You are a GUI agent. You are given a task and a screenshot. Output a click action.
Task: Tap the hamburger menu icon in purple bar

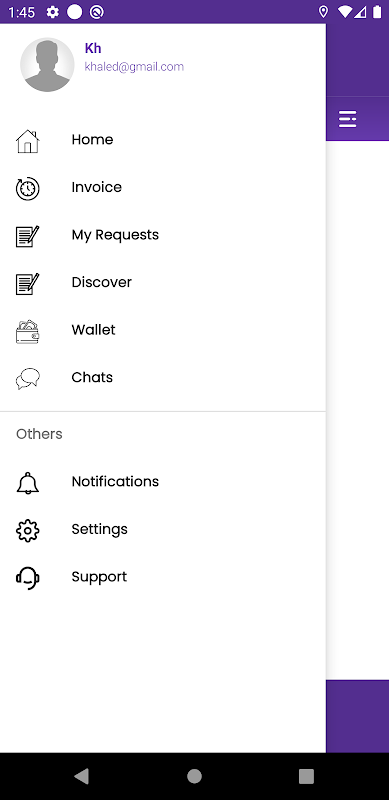(348, 119)
